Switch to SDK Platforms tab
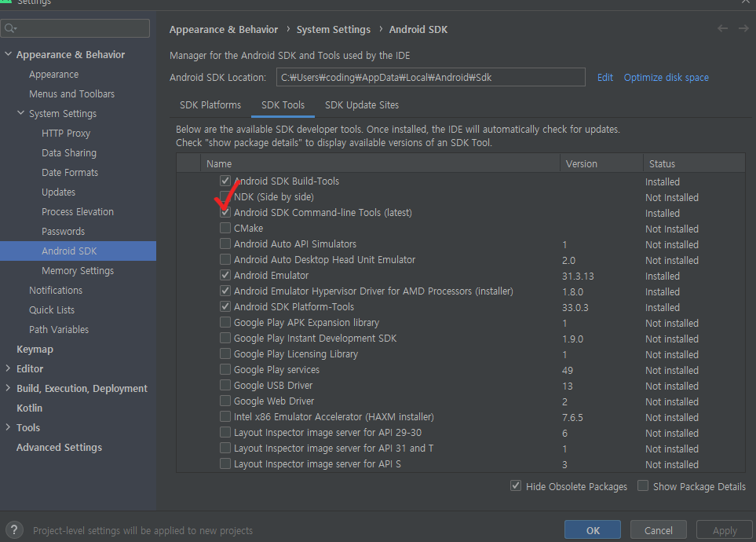 [x=210, y=104]
